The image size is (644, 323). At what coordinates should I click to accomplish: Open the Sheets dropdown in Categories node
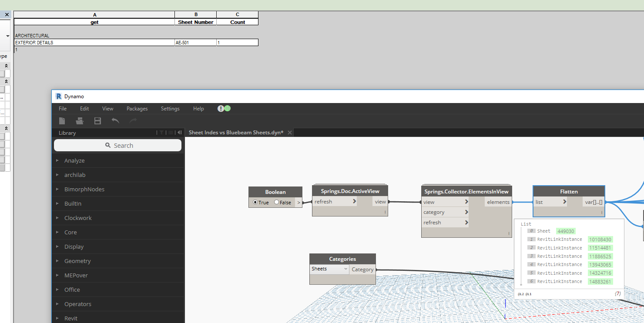329,269
